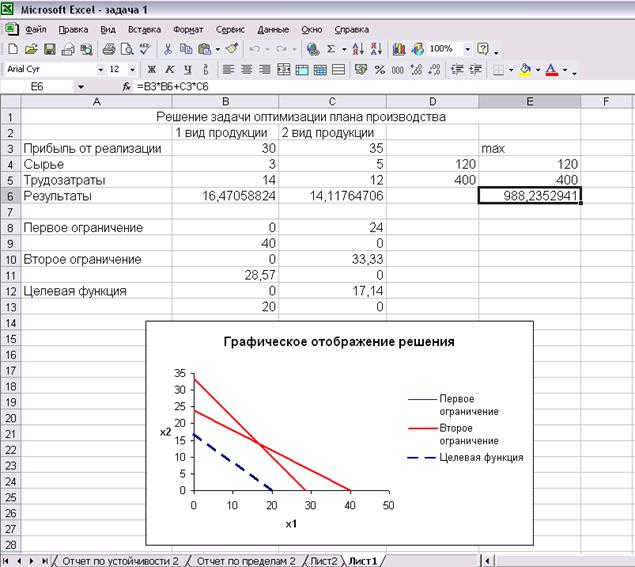Click the fx insert function button
This screenshot has width=635, height=567.
coord(126,87)
